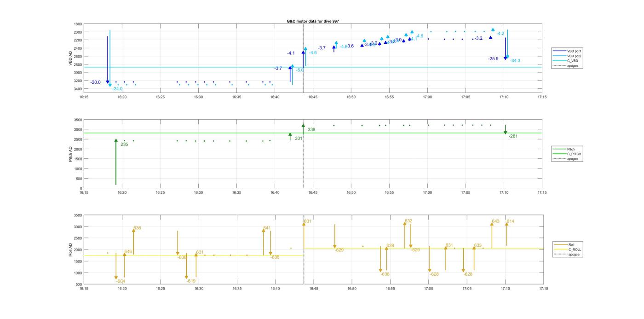This screenshot has width=644, height=319.
Task: Click the "-281" pitch data label
Action: point(513,136)
